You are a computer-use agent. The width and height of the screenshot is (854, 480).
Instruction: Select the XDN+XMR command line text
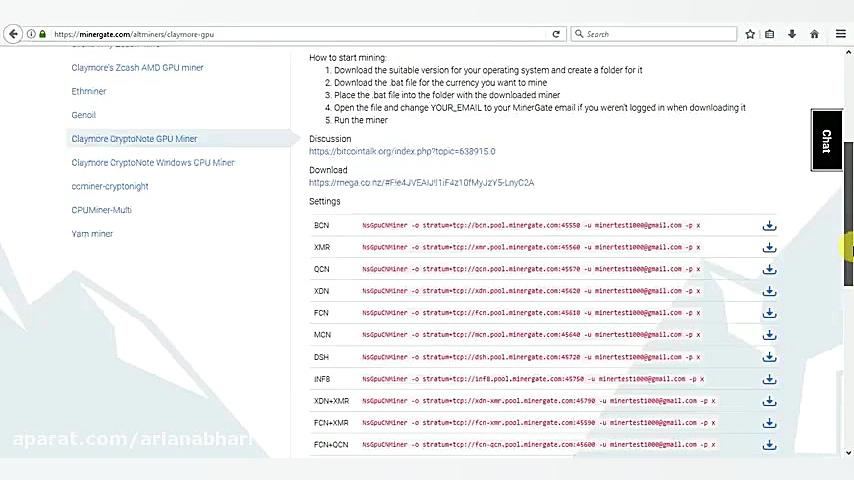[539, 400]
